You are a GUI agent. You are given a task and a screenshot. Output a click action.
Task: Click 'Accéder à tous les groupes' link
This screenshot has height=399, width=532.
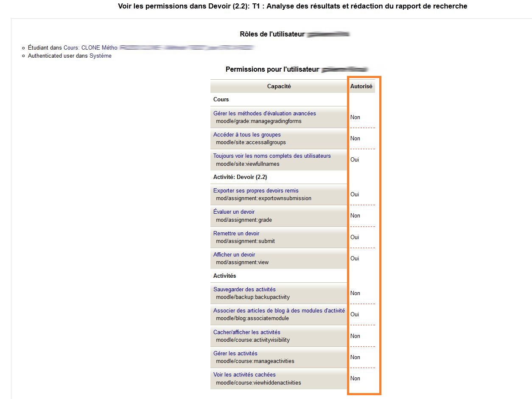[247, 134]
